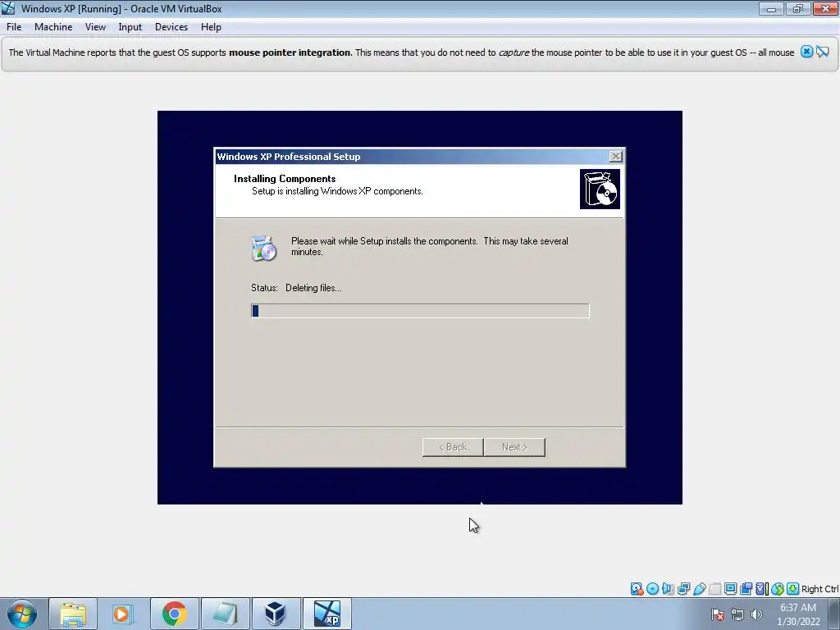
Task: Click the 'Deleting files...' status text
Action: 313,288
